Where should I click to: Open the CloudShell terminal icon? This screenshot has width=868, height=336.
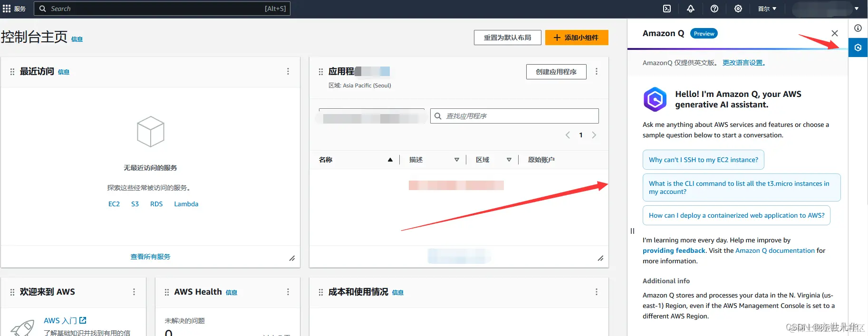click(x=667, y=9)
